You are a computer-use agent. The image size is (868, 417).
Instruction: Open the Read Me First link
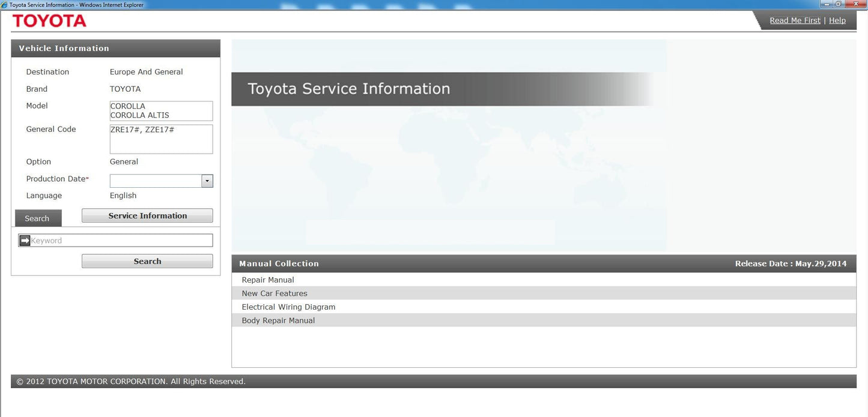[x=795, y=20]
